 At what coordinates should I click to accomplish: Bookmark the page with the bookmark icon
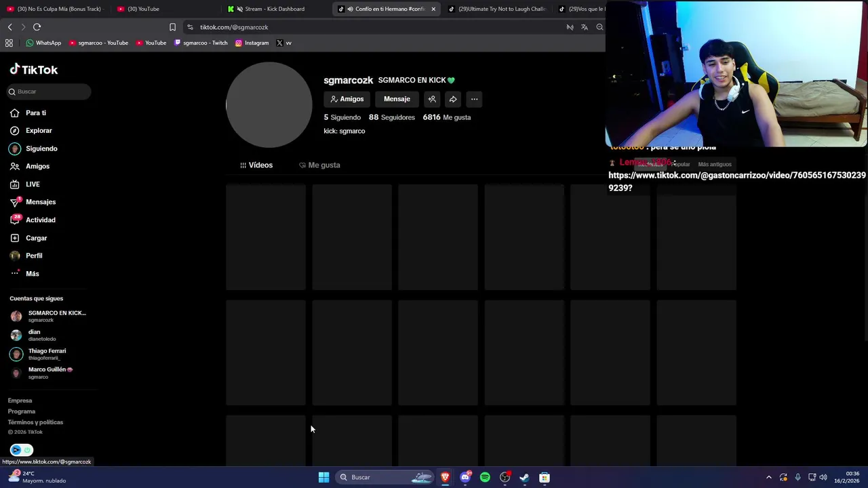tap(172, 27)
